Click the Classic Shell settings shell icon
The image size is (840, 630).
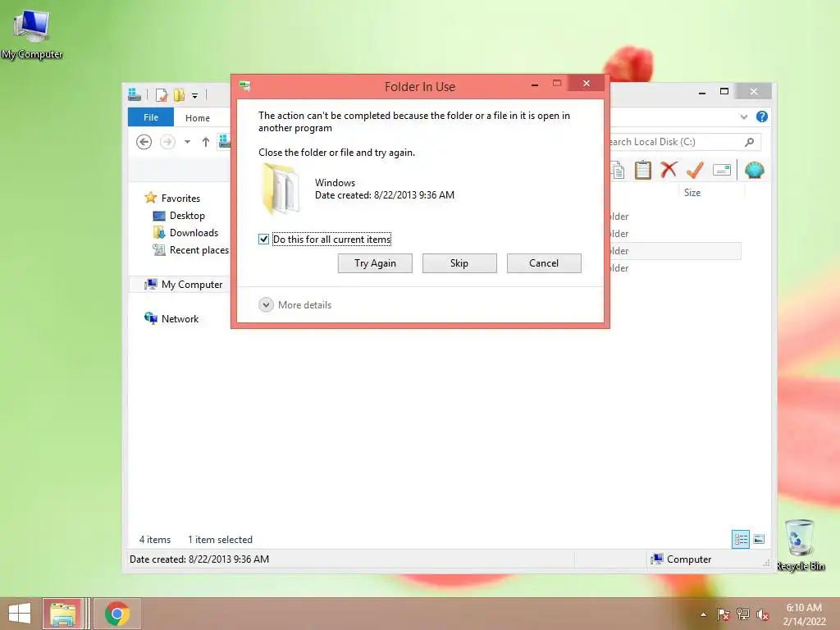[755, 171]
